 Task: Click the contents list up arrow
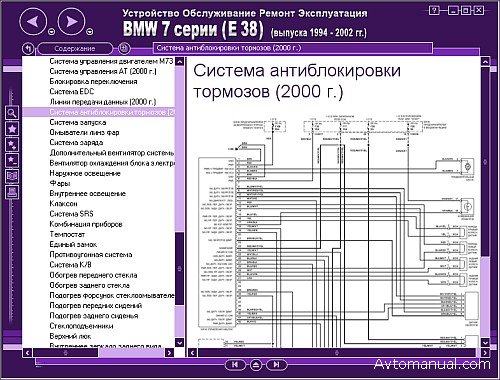click(180, 62)
